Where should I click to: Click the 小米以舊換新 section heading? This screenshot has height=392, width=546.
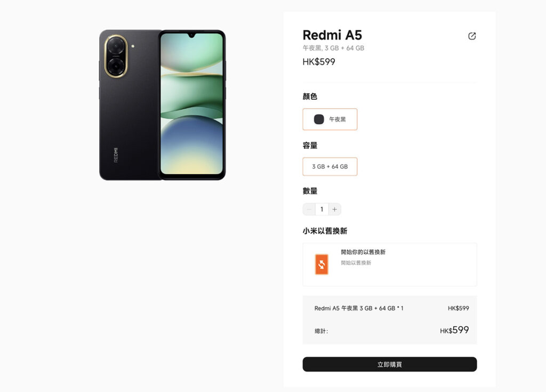(325, 231)
